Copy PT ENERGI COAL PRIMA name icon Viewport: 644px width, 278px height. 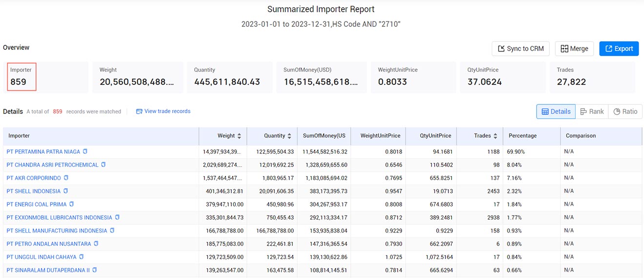(x=72, y=204)
